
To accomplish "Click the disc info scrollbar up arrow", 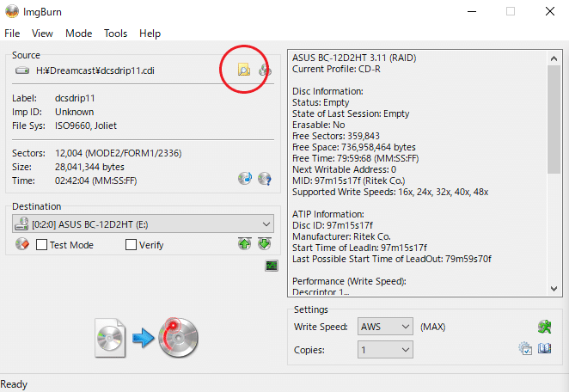I will 554,58.
